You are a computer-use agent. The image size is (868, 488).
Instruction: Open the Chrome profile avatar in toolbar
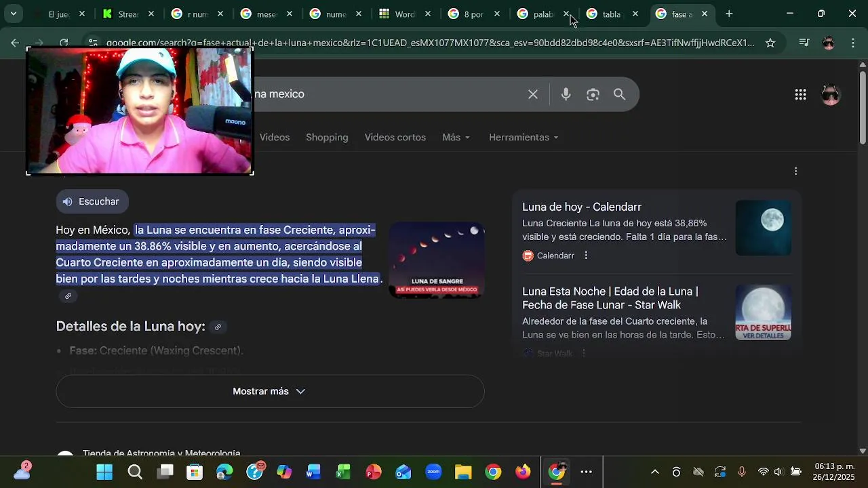click(828, 43)
